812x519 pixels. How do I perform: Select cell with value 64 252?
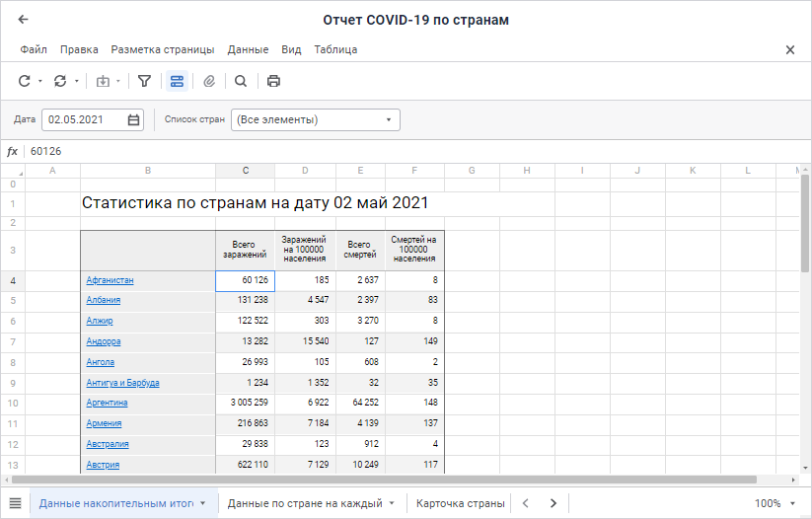point(361,403)
